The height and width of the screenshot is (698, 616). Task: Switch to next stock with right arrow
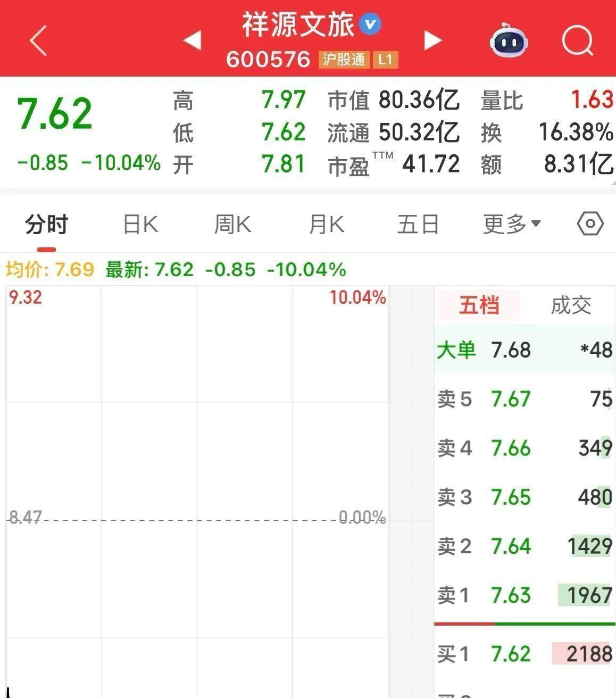pyautogui.click(x=434, y=40)
